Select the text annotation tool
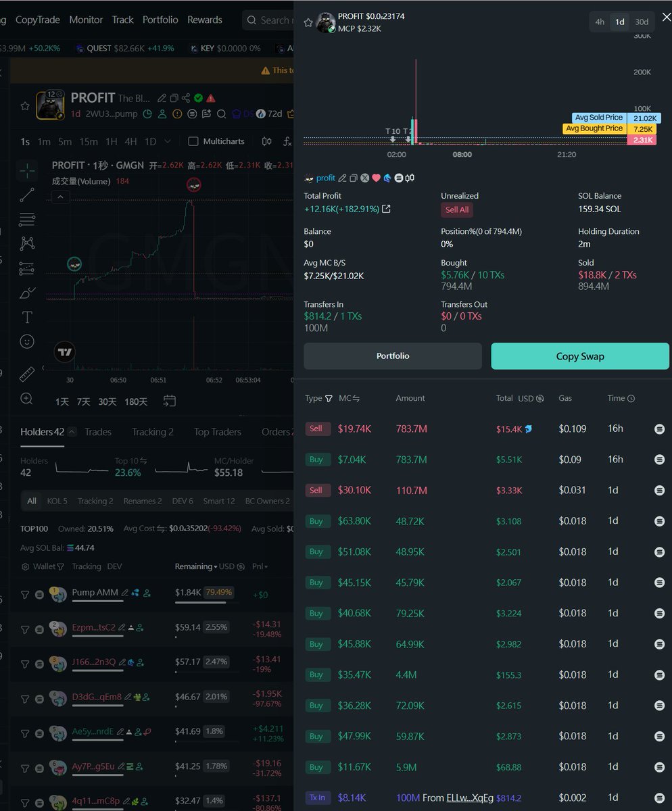This screenshot has height=811, width=672. (27, 317)
